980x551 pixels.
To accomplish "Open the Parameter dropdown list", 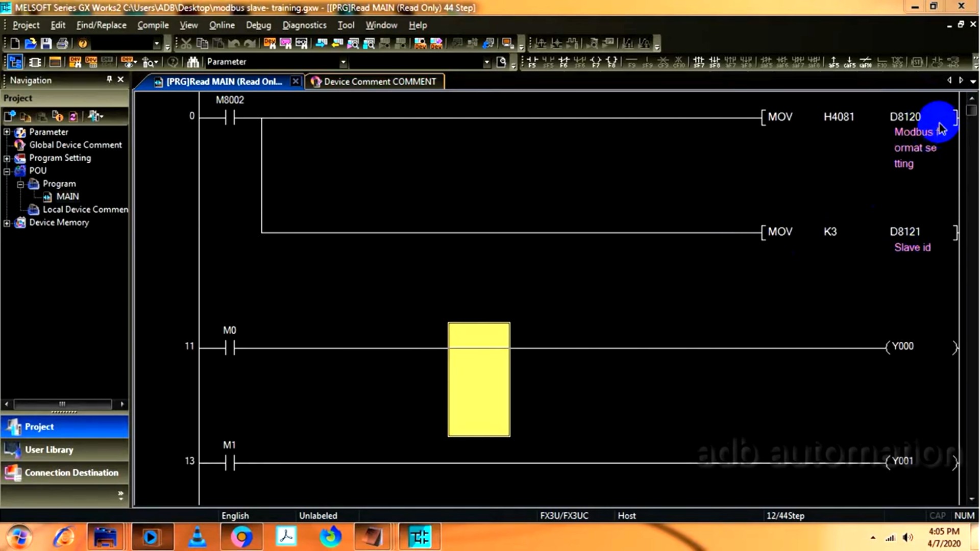I will 343,62.
